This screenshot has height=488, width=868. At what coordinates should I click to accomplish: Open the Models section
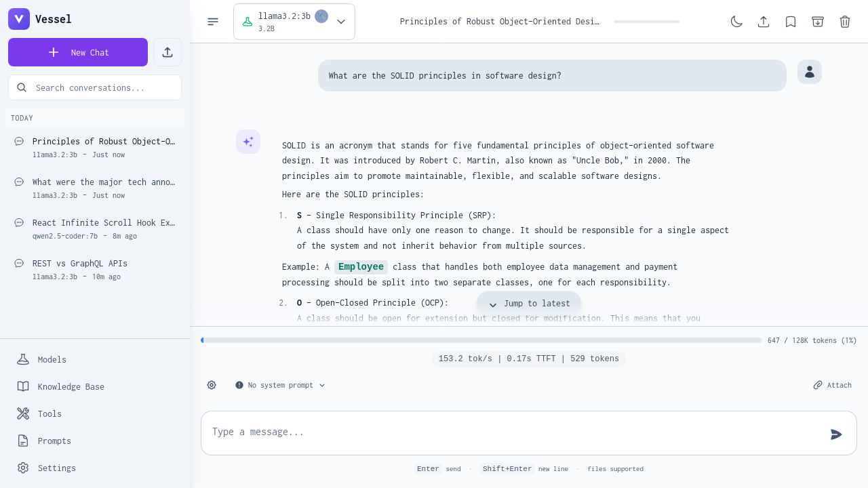click(52, 359)
